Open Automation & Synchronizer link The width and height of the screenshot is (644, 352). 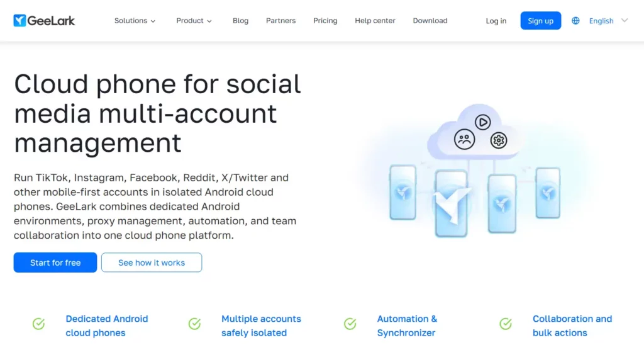pyautogui.click(x=407, y=326)
